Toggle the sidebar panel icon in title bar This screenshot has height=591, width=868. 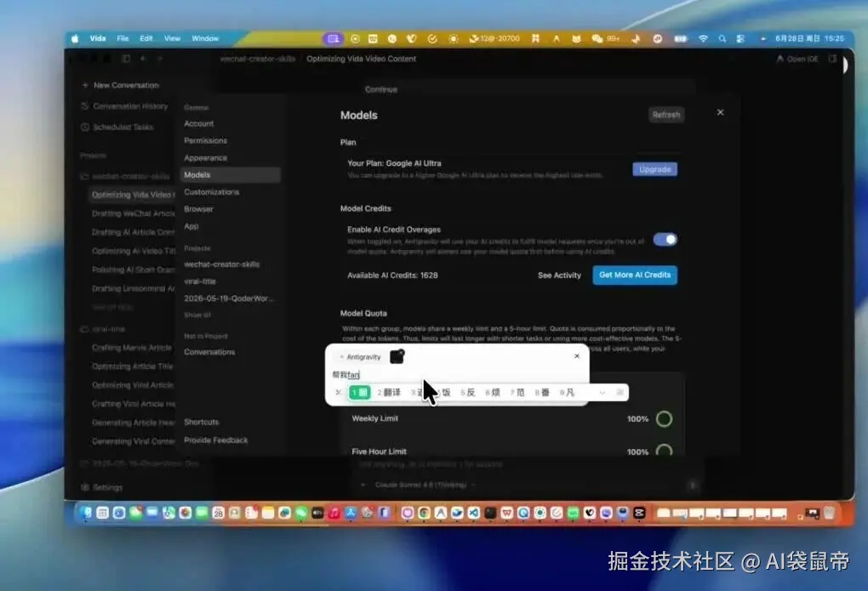pyautogui.click(x=126, y=58)
